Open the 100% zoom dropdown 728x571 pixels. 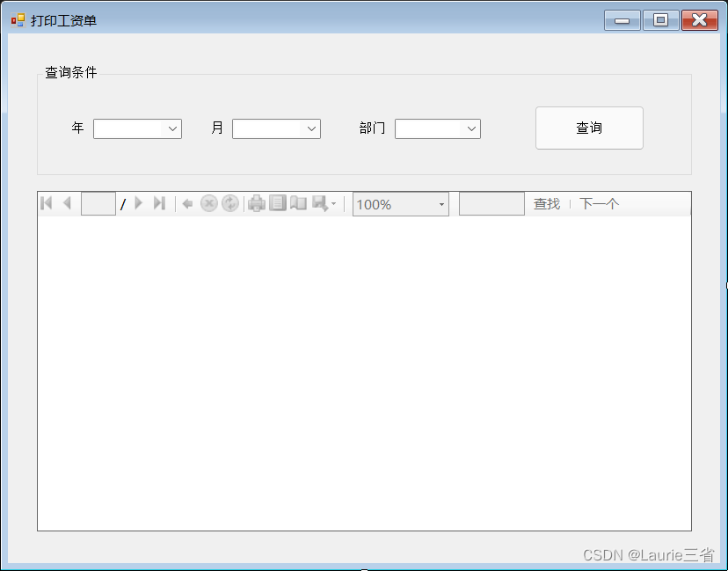(x=401, y=204)
